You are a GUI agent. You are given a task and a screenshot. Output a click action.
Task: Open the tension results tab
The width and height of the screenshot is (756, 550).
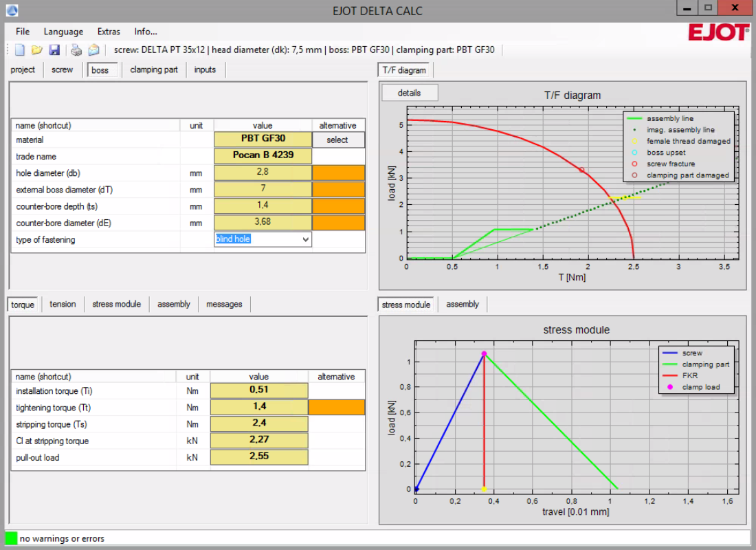[63, 305]
